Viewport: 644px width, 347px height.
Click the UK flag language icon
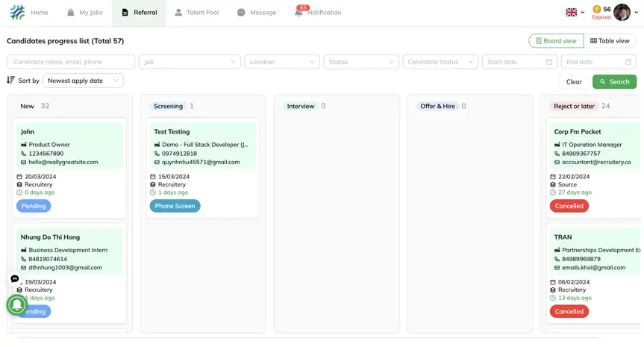coord(572,13)
